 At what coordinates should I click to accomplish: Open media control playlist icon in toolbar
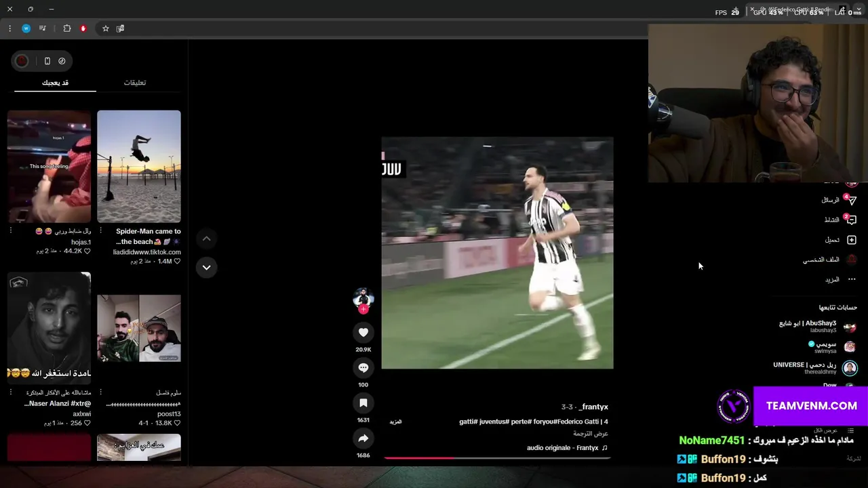43,28
